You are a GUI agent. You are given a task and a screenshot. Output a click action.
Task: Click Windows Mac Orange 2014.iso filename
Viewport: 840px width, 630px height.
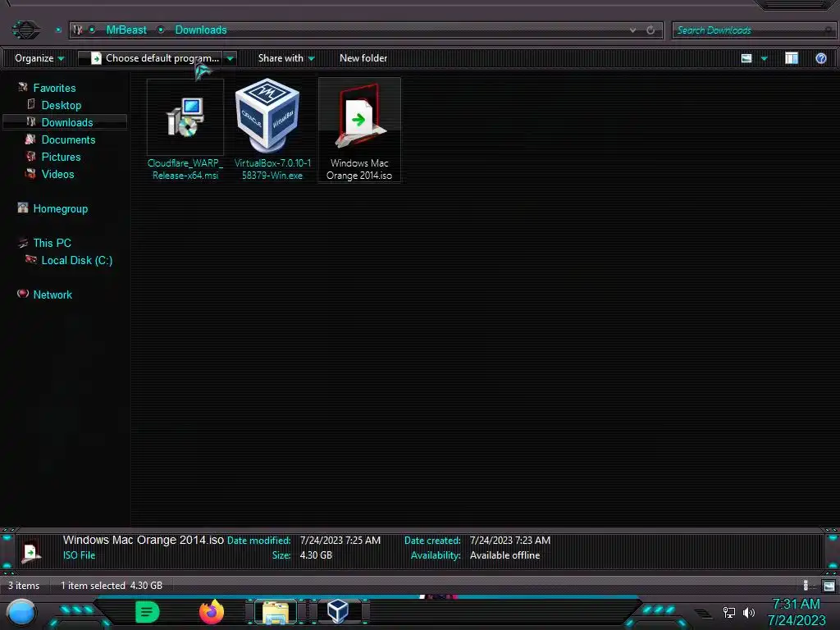pos(359,169)
